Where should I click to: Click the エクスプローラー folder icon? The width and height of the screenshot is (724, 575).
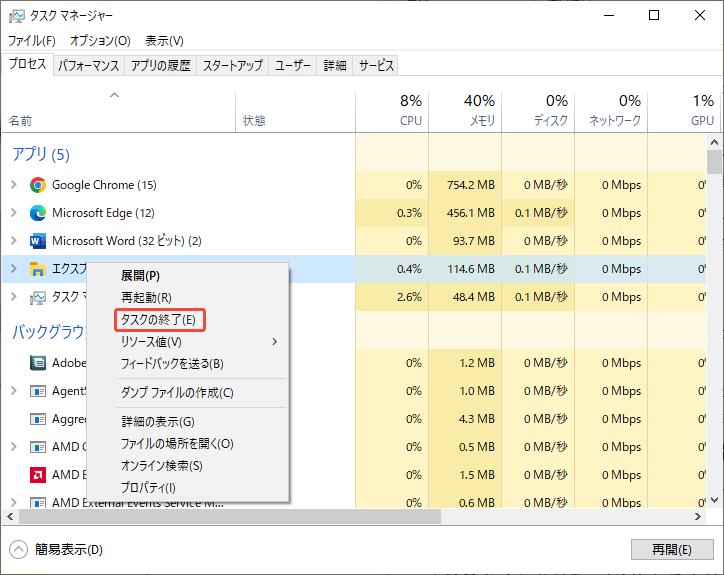pos(37,269)
